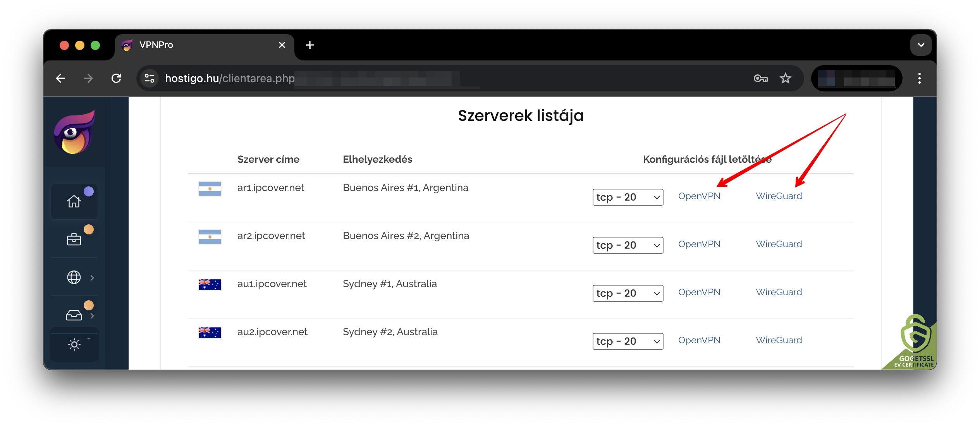
Task: Open a new browser tab
Action: (x=309, y=45)
